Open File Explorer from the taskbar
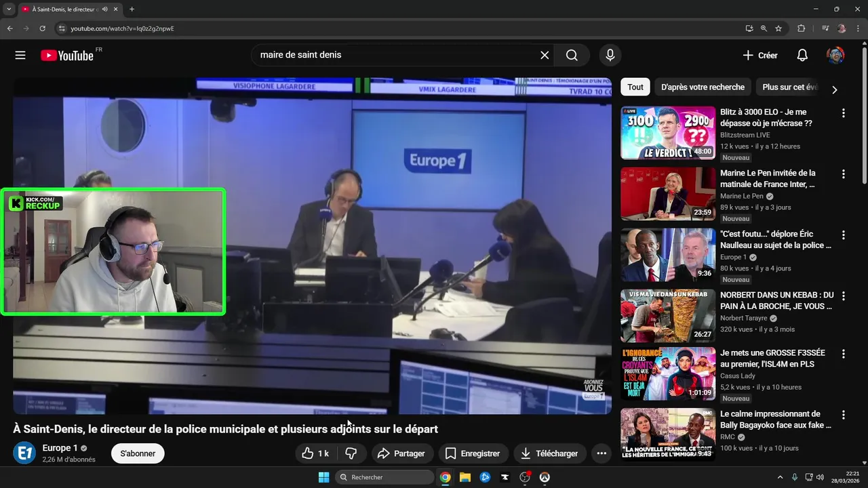Viewport: 868px width, 488px height. (x=465, y=477)
